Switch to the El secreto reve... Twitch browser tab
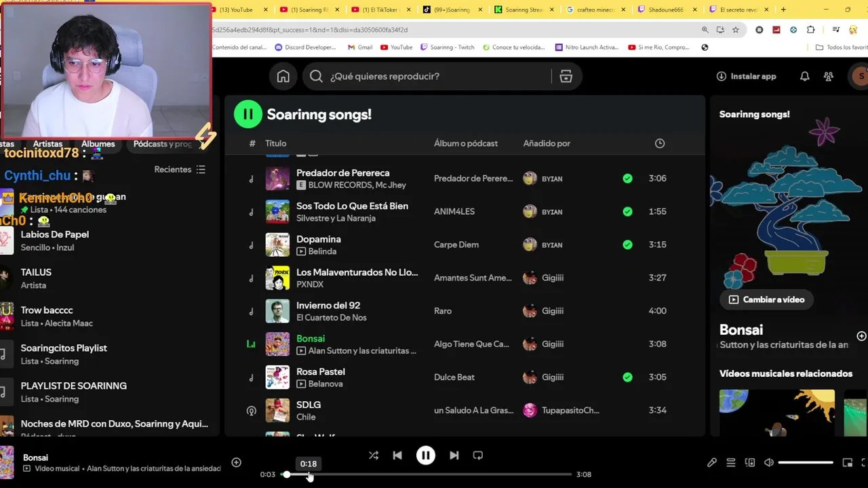 click(x=739, y=9)
